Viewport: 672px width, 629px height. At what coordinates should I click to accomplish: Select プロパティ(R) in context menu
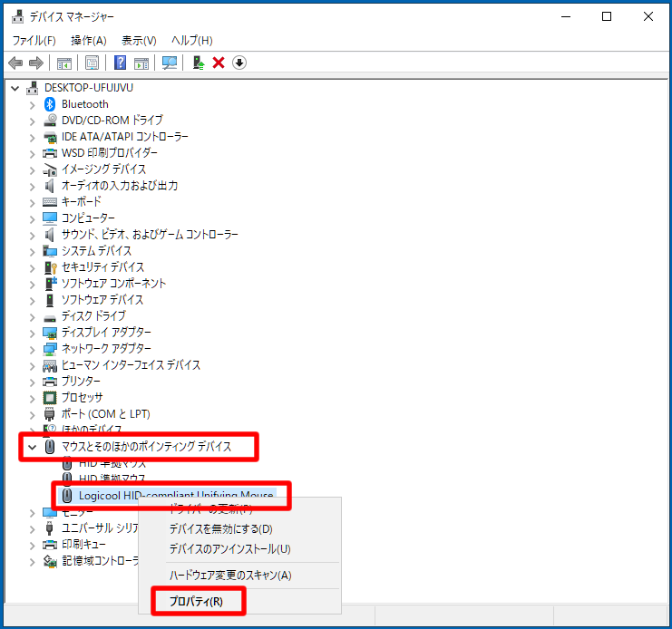tap(196, 601)
